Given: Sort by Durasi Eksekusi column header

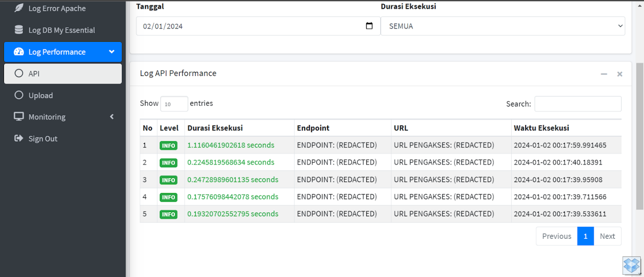Looking at the screenshot, I should click(239, 128).
